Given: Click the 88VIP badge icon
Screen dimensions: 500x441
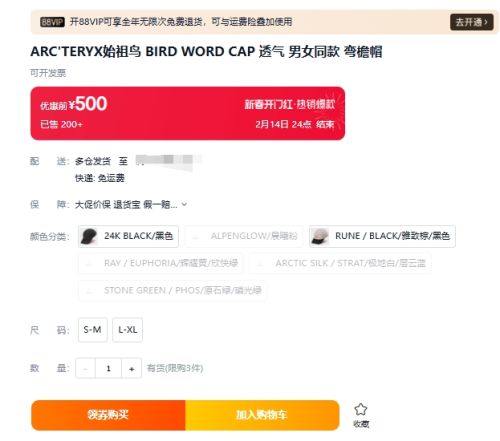Looking at the screenshot, I should (52, 22).
